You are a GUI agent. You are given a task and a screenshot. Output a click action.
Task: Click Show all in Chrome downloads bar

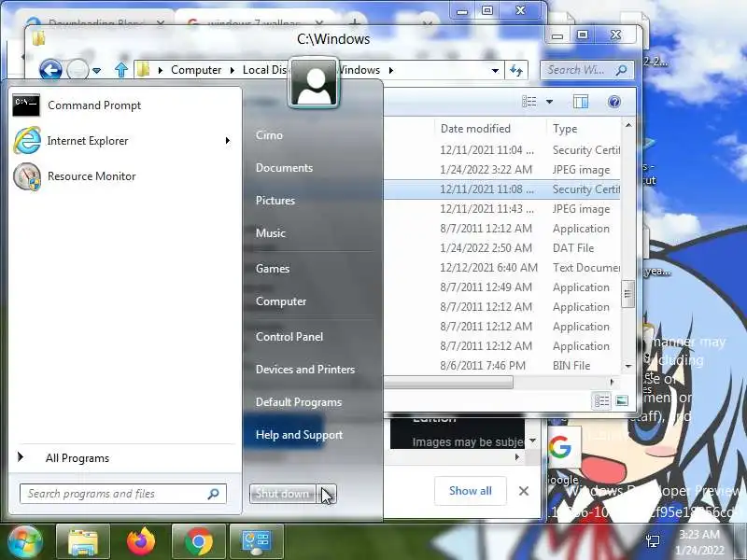coord(471,491)
